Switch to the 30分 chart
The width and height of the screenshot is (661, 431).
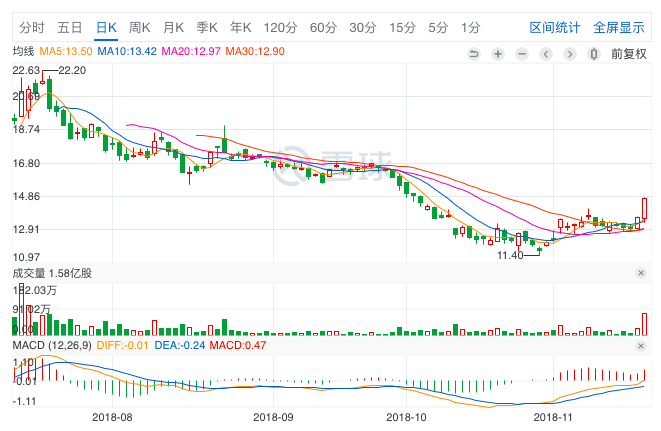coord(363,28)
